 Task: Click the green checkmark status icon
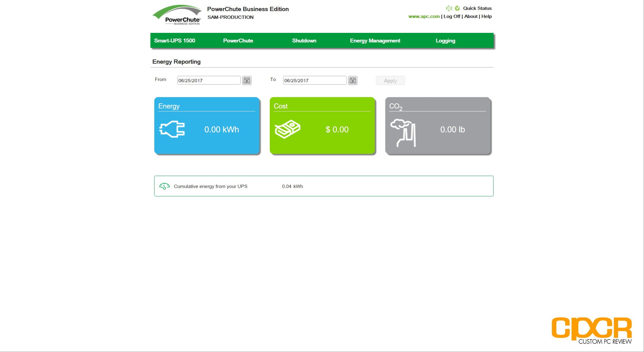click(x=457, y=8)
